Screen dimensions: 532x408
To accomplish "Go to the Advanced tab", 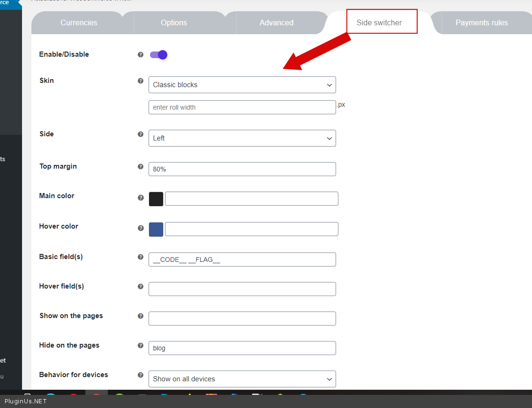I will pyautogui.click(x=276, y=22).
